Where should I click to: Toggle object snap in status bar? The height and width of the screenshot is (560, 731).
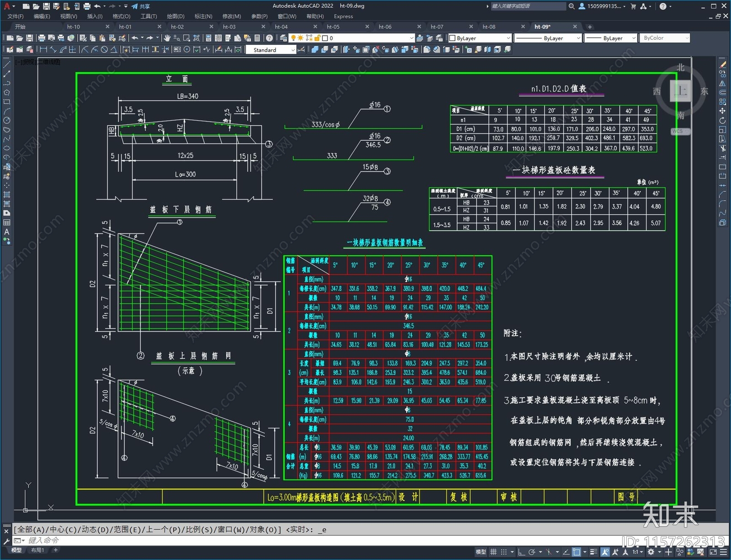pyautogui.click(x=577, y=552)
